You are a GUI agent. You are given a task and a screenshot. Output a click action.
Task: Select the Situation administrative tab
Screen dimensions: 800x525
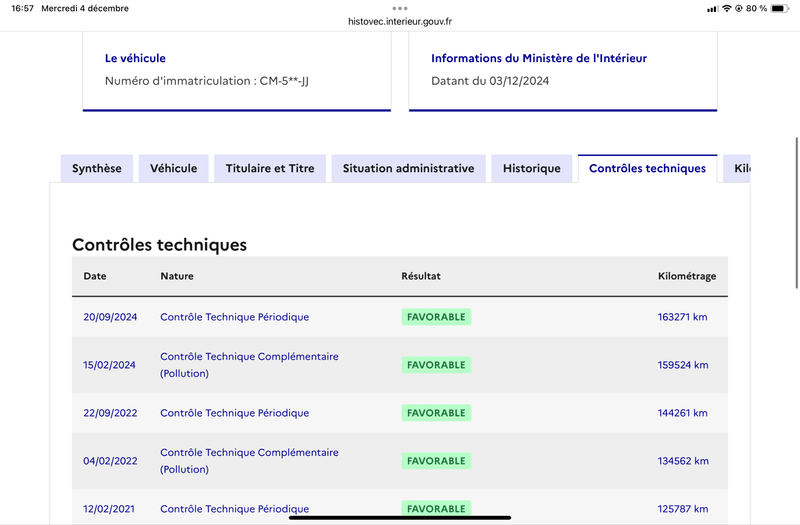tap(408, 168)
